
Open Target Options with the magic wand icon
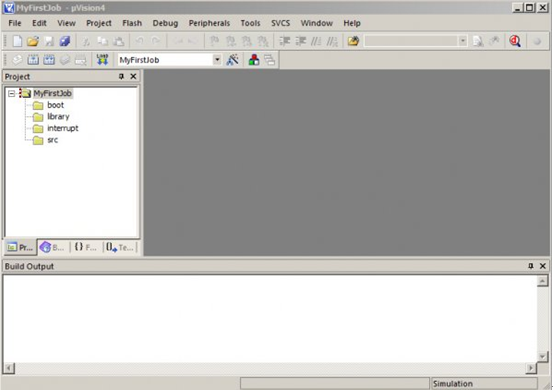coord(232,60)
